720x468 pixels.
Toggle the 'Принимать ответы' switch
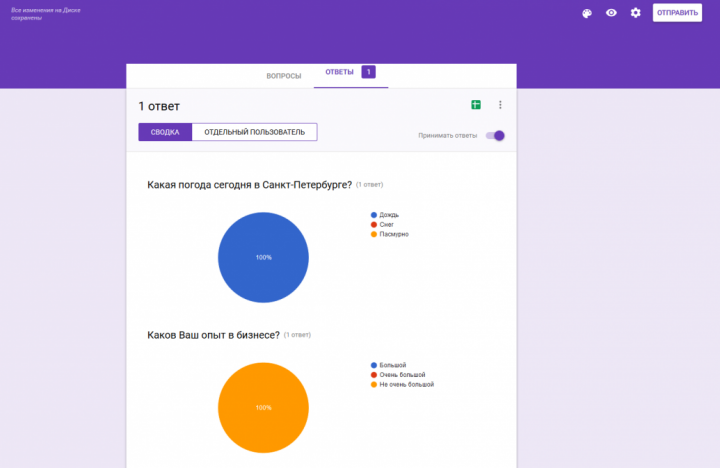click(x=495, y=136)
